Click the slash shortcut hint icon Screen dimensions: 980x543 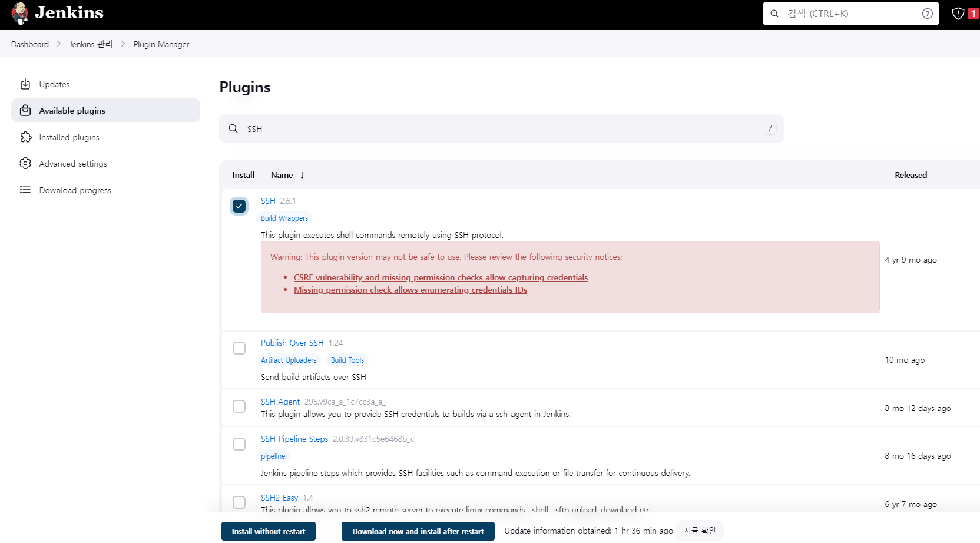(770, 128)
